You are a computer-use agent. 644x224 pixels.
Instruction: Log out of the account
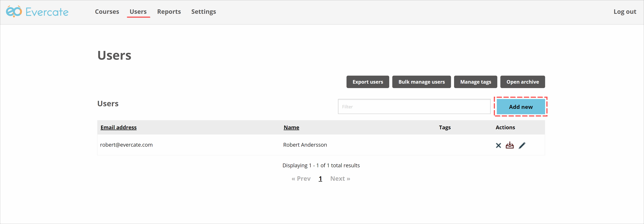625,12
